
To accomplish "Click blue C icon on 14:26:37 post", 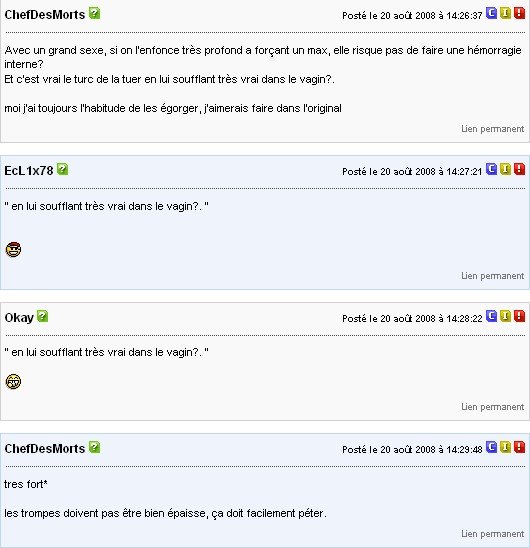I will 491,13.
